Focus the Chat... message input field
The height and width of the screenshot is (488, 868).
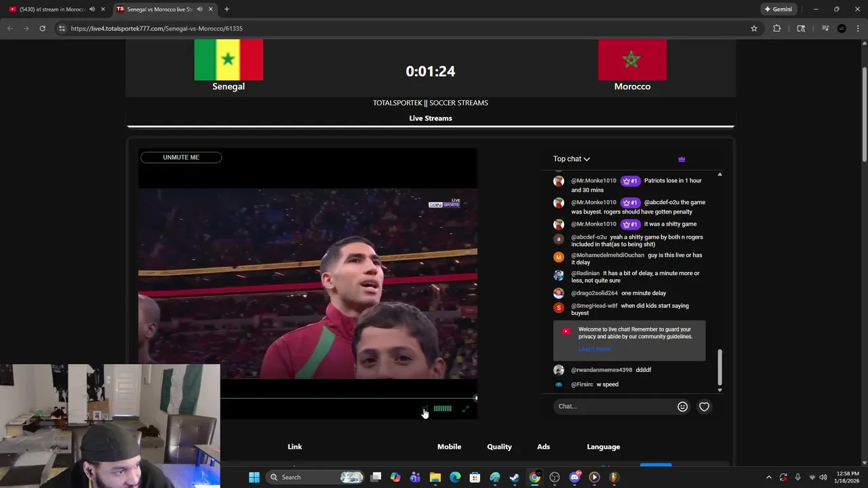pos(614,407)
